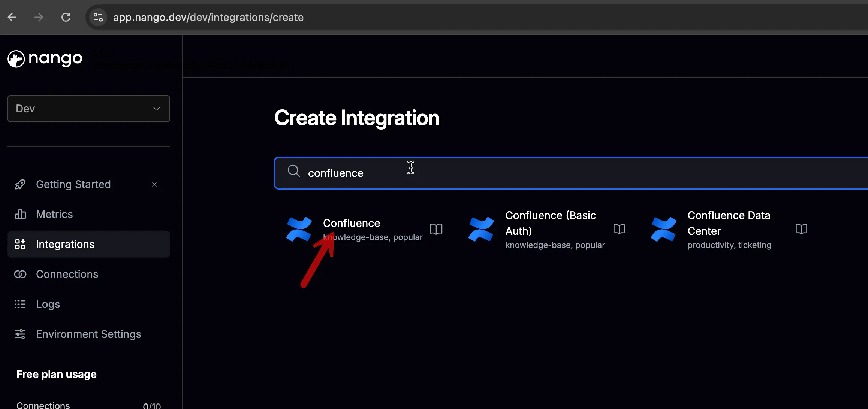Click the Environment Settings sliders icon
The image size is (868, 409).
pyautogui.click(x=20, y=334)
